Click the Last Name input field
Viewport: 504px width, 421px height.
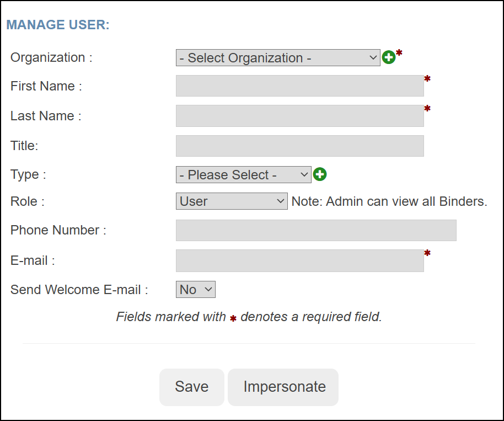click(299, 116)
